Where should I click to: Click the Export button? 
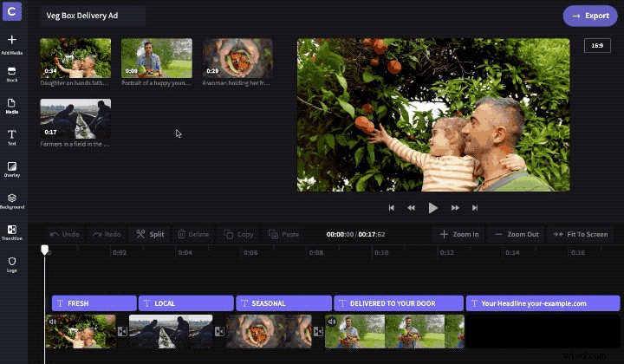590,16
